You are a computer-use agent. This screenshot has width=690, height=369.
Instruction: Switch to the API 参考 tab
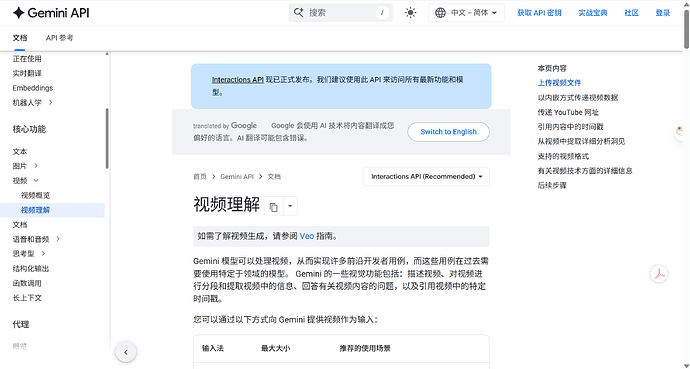(59, 38)
